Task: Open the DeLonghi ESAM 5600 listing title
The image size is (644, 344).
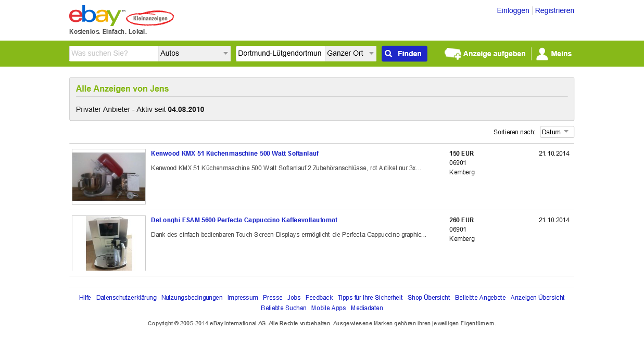Action: (244, 220)
